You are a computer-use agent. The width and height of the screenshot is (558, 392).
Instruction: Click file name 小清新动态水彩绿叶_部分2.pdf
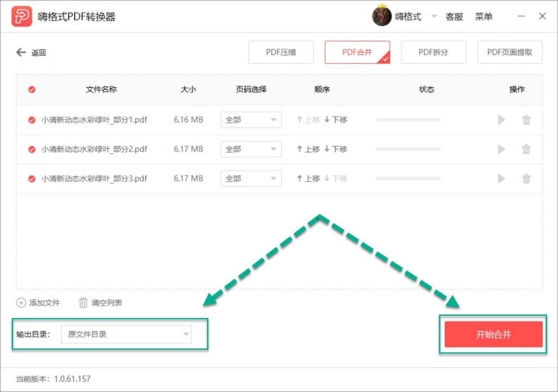(x=94, y=149)
